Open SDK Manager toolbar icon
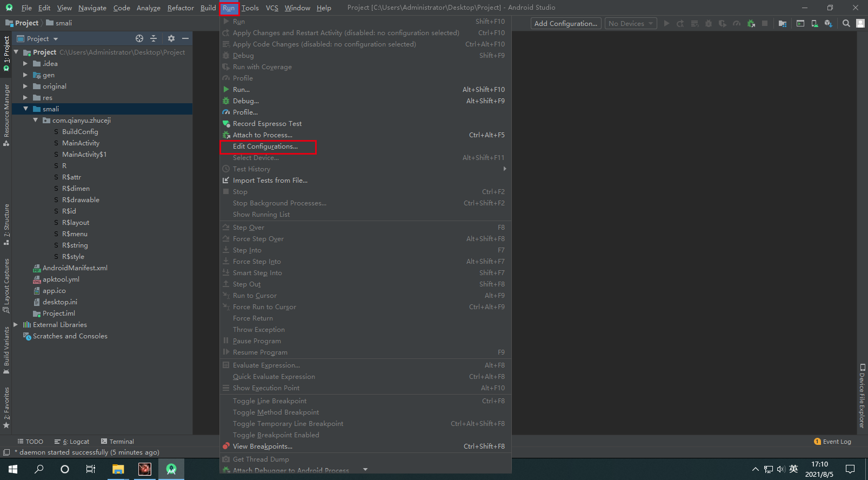Viewport: 868px width, 480px height. click(828, 23)
